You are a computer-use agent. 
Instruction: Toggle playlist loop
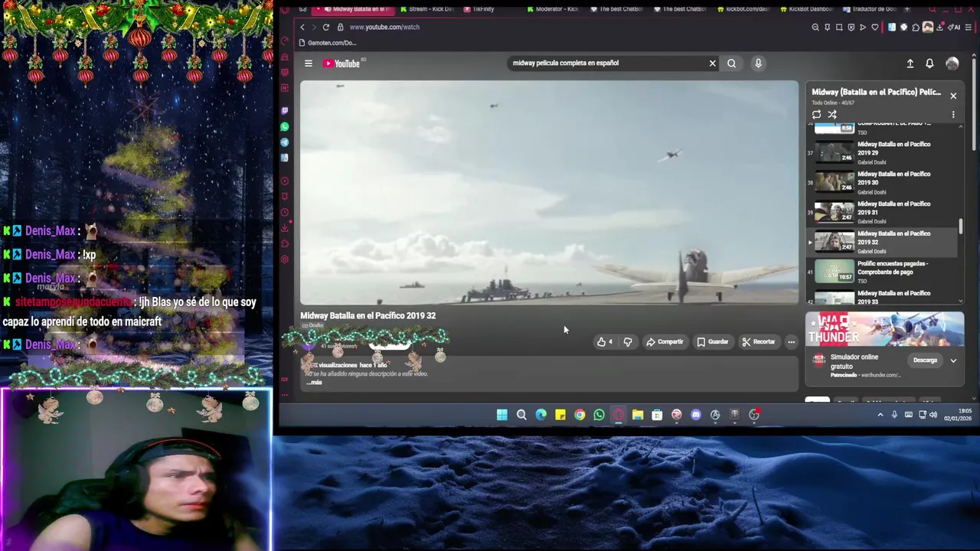click(816, 115)
